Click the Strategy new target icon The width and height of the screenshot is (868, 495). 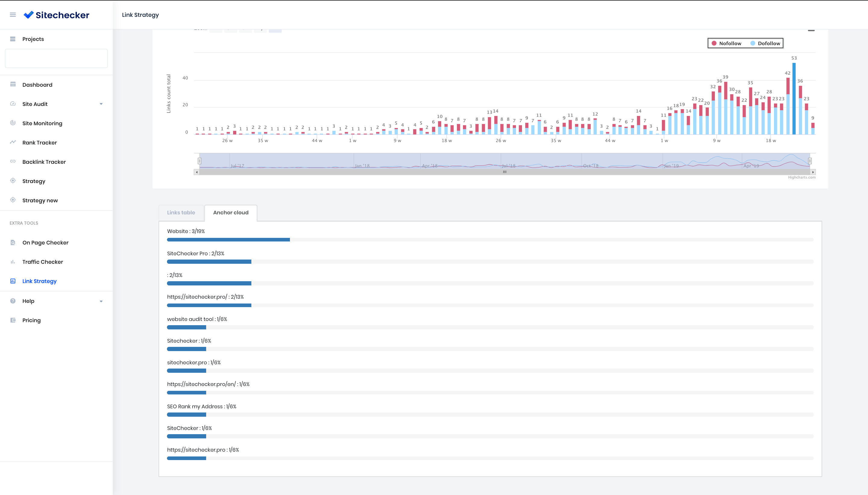pos(13,200)
